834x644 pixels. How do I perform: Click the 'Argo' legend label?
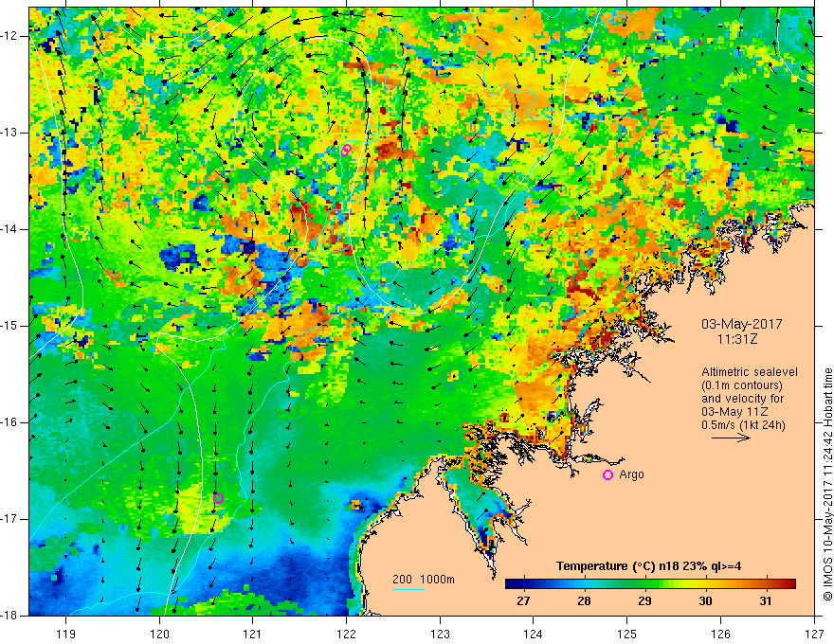tap(632, 474)
